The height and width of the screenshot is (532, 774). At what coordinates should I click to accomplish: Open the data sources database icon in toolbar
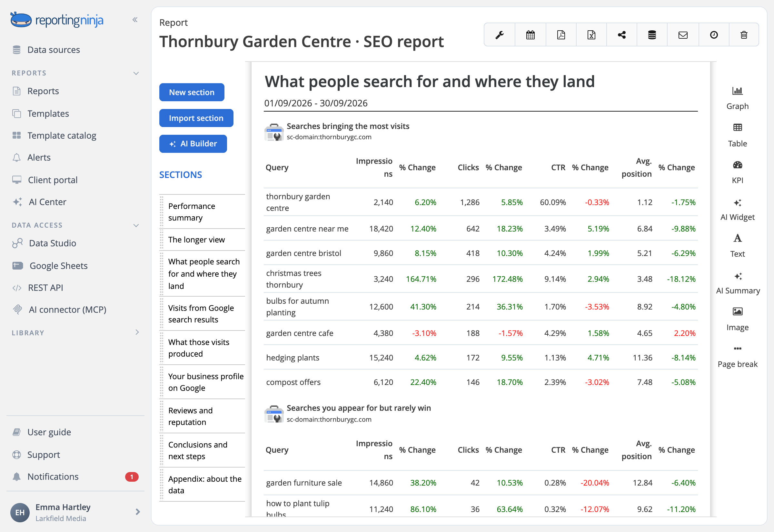click(652, 35)
